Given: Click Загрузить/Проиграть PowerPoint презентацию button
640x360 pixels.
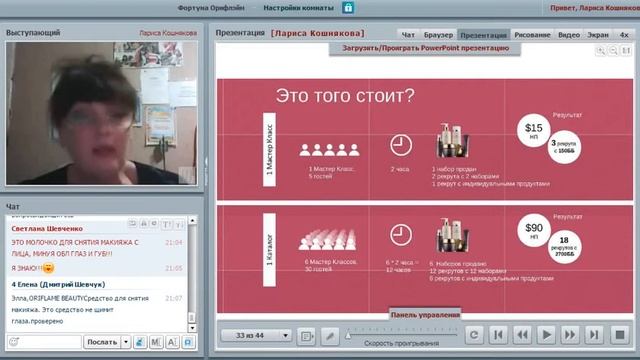Looking at the screenshot, I should [425, 48].
